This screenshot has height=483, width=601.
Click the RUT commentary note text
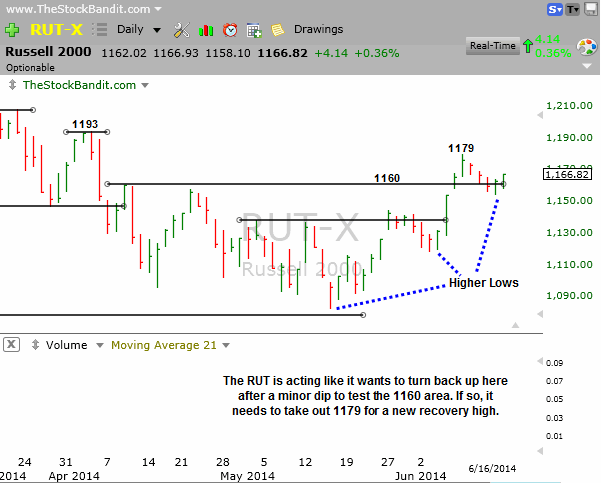coord(365,396)
